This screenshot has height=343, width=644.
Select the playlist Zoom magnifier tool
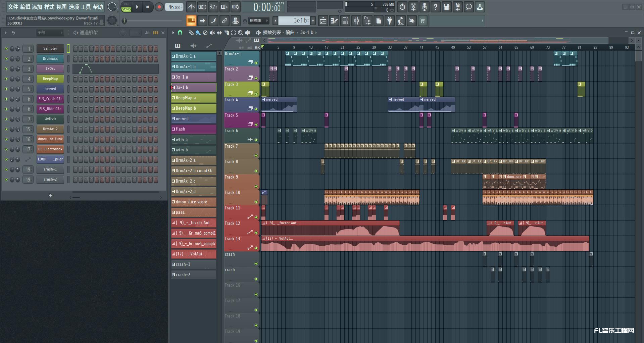(240, 33)
